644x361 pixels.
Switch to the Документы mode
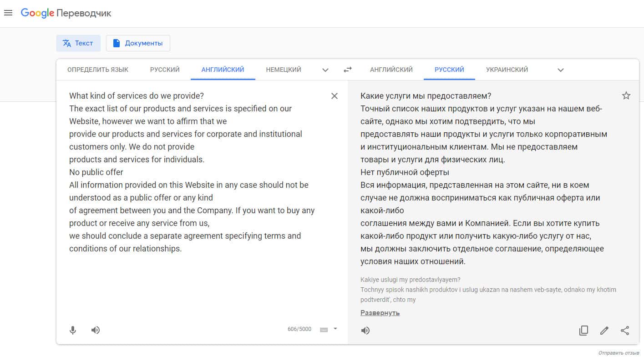138,43
